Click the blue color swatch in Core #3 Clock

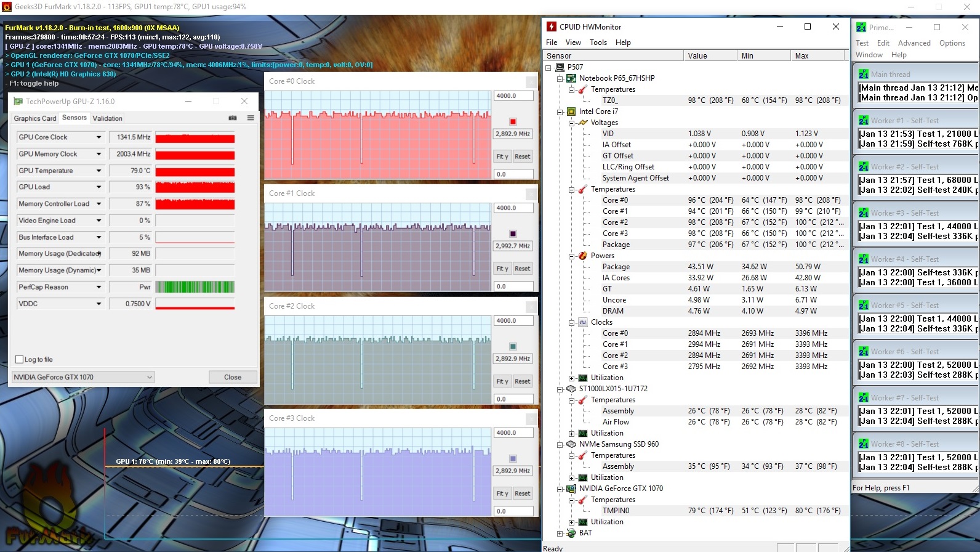[x=513, y=458]
